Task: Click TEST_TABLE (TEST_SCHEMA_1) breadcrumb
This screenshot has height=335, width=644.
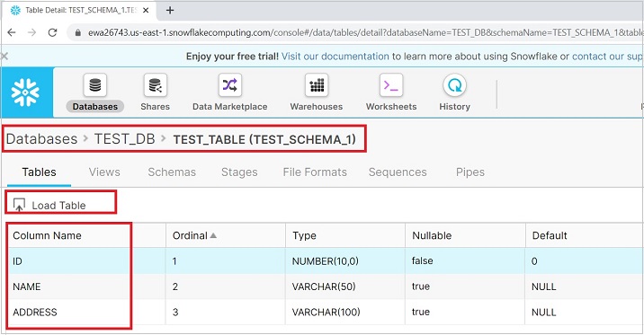Action: click(x=264, y=140)
